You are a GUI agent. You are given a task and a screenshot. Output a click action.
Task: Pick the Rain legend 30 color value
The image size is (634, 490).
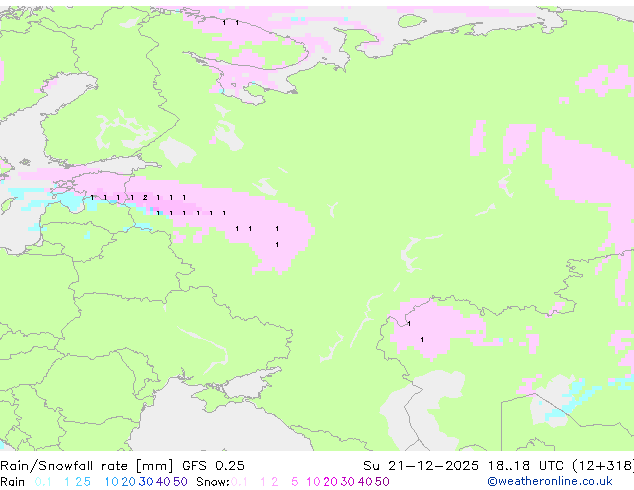146,482
